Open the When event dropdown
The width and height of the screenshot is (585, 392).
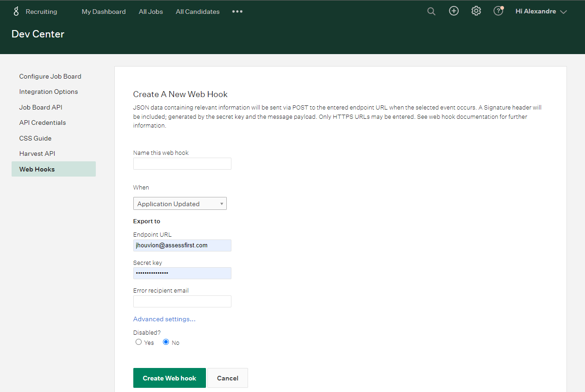coord(180,203)
